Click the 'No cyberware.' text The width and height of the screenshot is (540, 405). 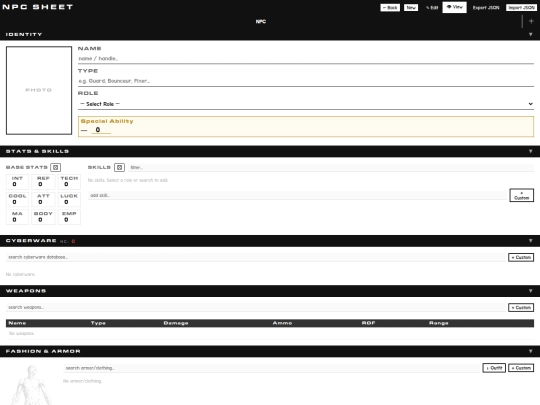coord(20,274)
